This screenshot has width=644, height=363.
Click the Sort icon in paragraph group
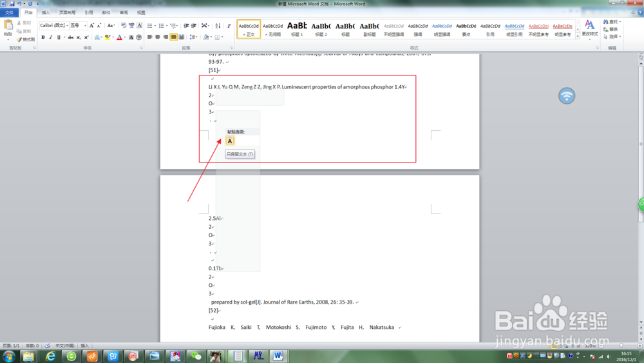pyautogui.click(x=218, y=26)
